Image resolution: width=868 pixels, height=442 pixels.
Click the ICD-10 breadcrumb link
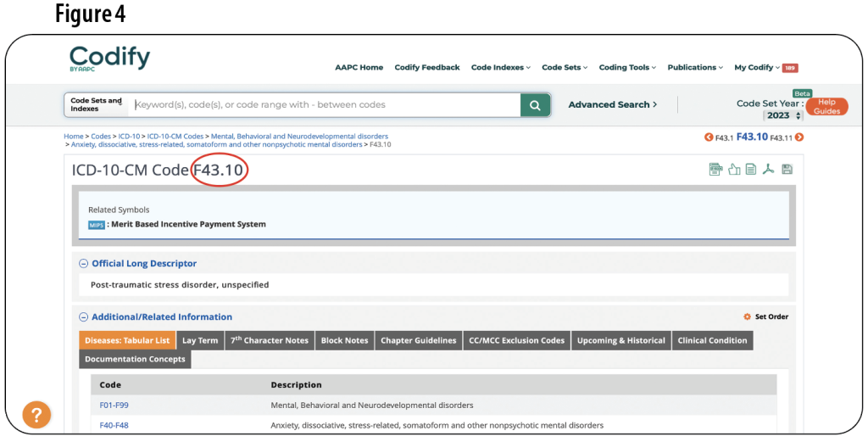pos(129,137)
